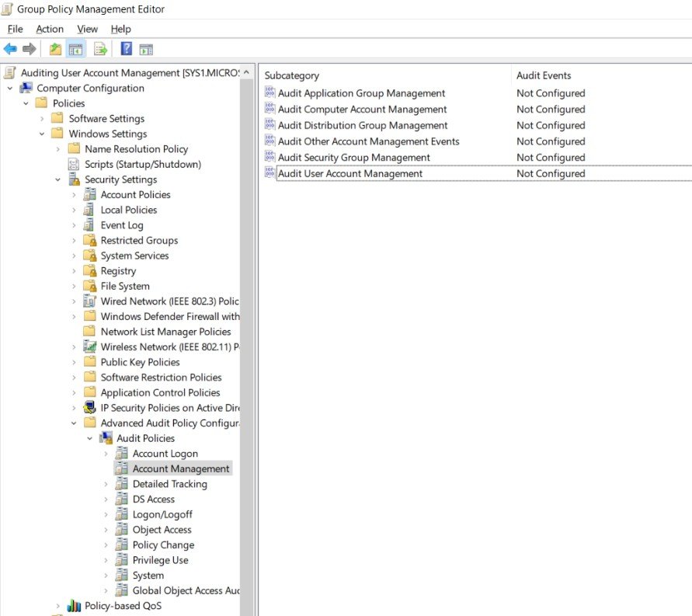Click the Event Log icon
The height and width of the screenshot is (616, 692).
pyautogui.click(x=89, y=225)
